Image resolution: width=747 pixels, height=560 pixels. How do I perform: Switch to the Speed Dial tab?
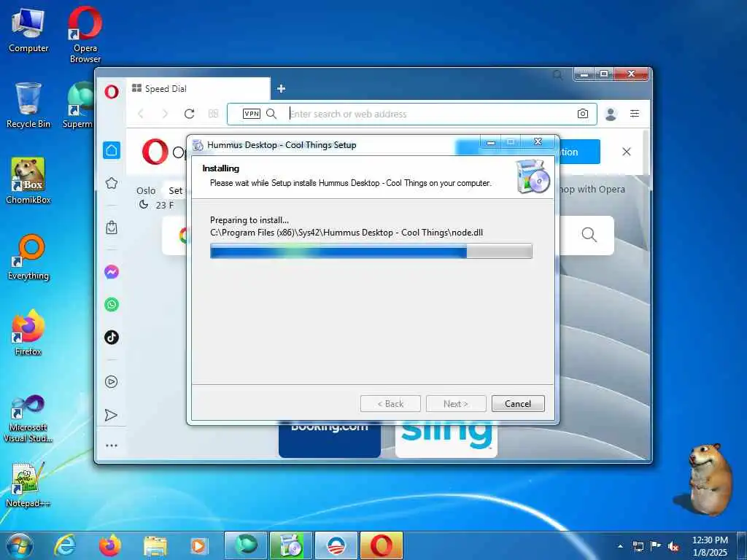click(198, 88)
